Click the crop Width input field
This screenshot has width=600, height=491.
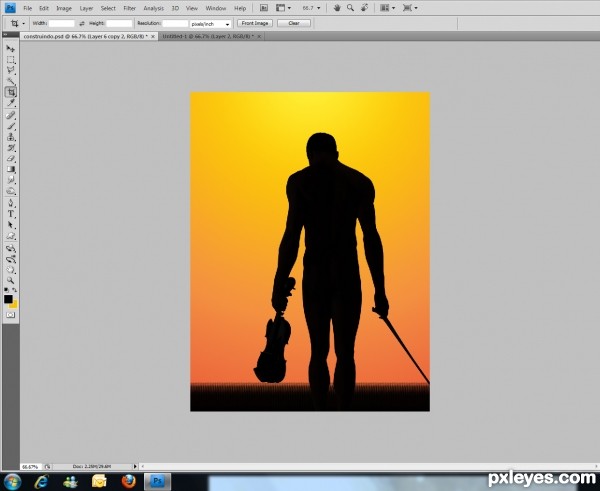tap(62, 24)
